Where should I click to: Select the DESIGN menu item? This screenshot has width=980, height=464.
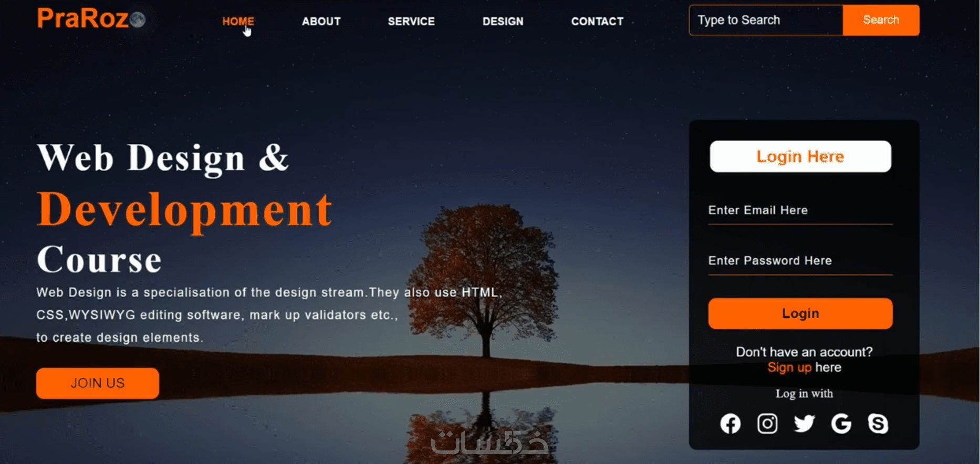point(503,22)
